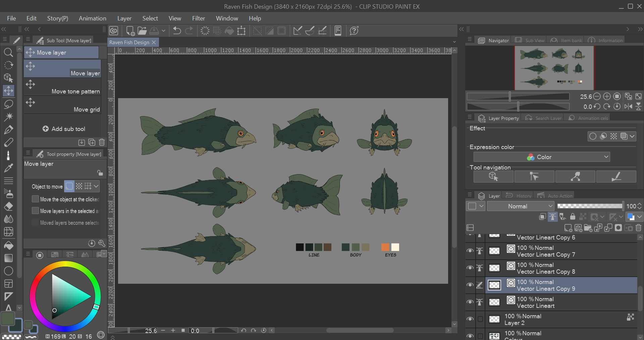Select the Pen tool in toolbar
Image resolution: width=644 pixels, height=340 pixels.
(x=8, y=130)
